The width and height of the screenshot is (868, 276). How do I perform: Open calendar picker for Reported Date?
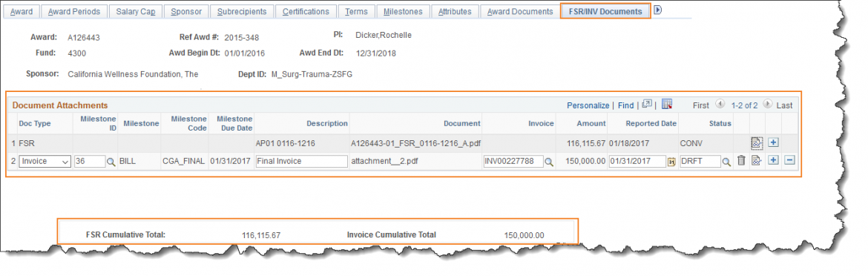click(671, 162)
